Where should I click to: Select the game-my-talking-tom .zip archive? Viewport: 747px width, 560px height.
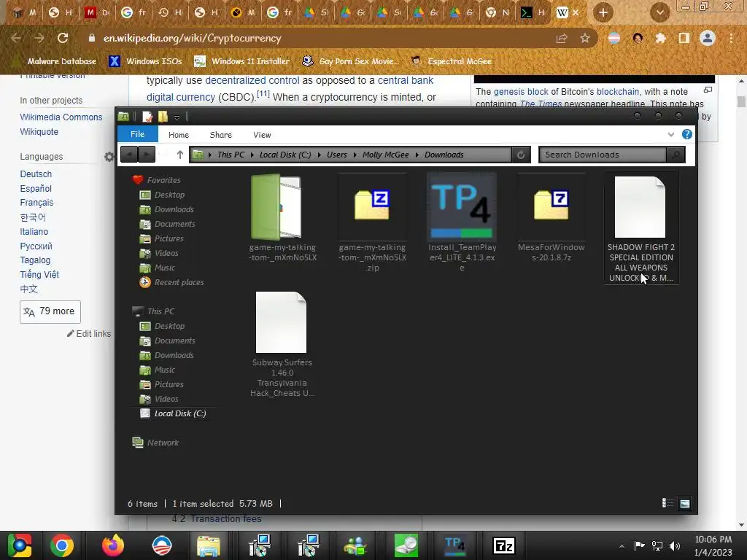click(372, 223)
